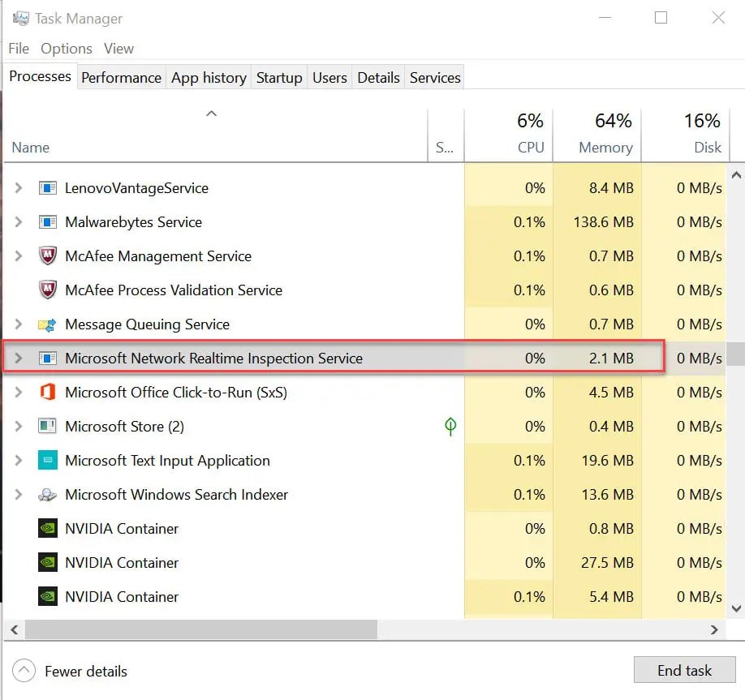Expand the LenovoVantageService process group

[18, 187]
